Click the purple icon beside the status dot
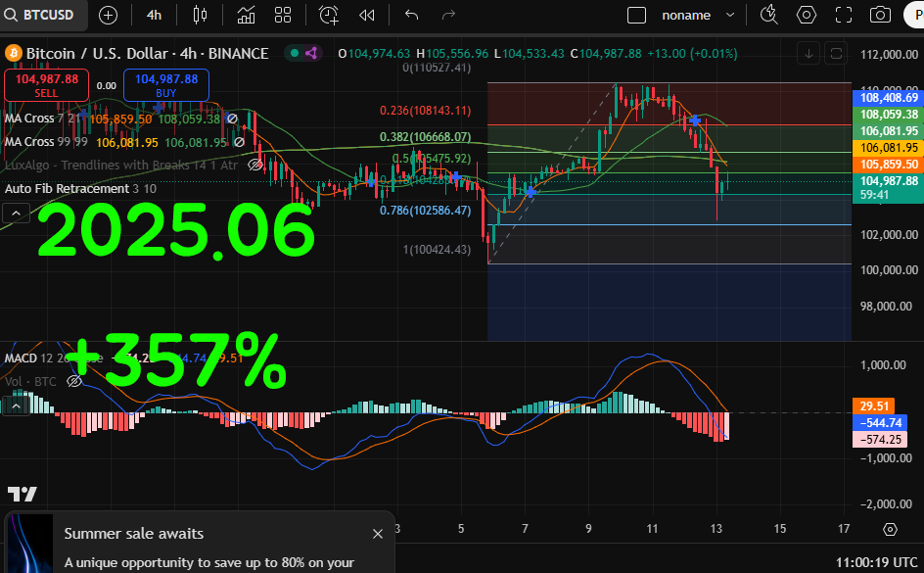Viewport: 924px width, 573px height. (x=311, y=54)
